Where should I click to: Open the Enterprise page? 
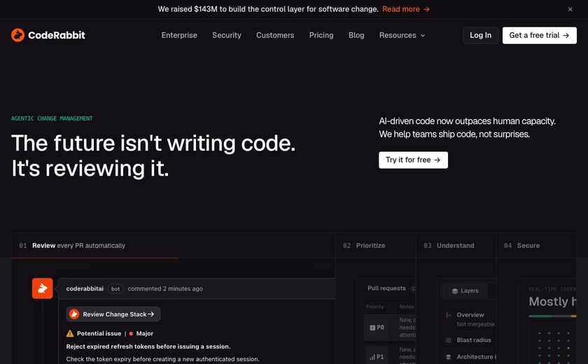(179, 35)
